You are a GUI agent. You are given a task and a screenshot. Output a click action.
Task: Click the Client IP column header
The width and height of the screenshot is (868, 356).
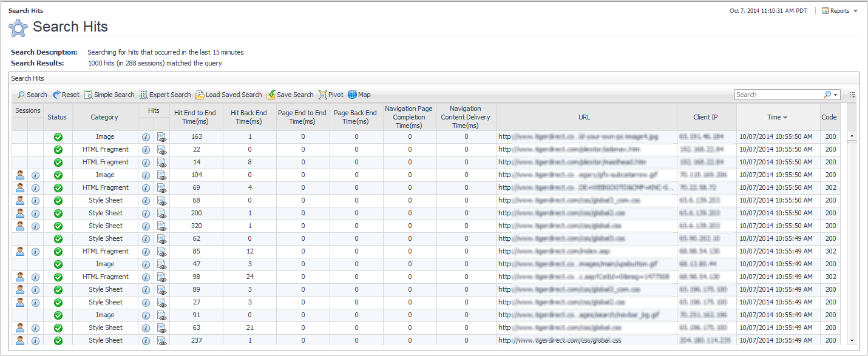pyautogui.click(x=706, y=117)
